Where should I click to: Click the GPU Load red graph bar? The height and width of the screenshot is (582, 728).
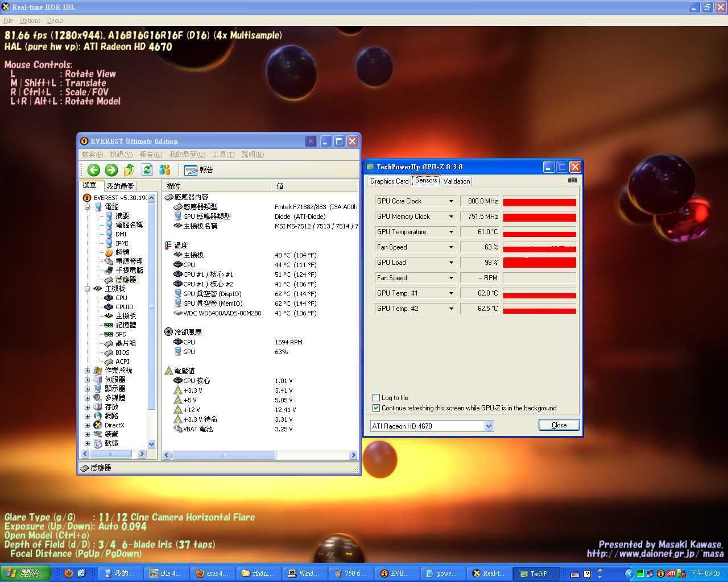tap(539, 263)
